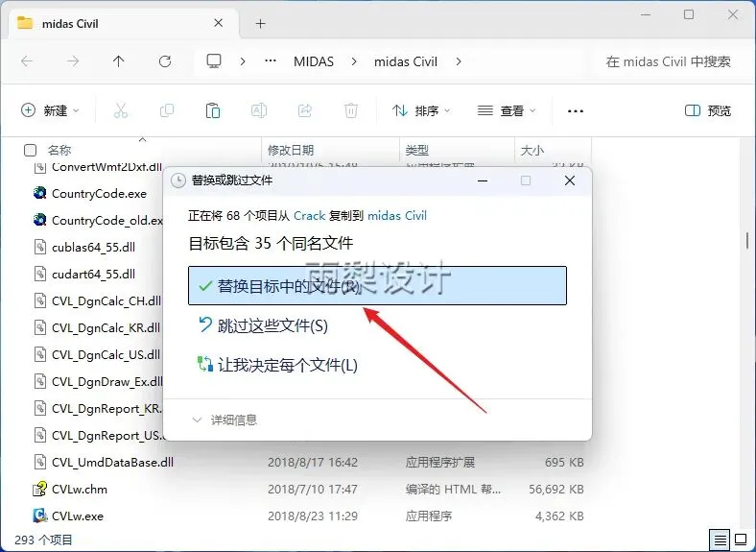756x552 pixels.
Task: Select the CVL_DgnCalc_CH.dll file name
Action: 106,301
